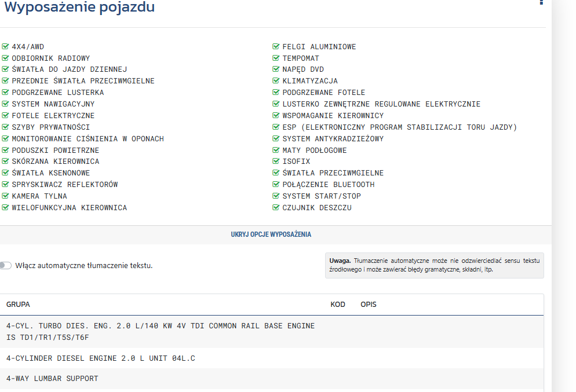Open the vertical dots menu at top right
The width and height of the screenshot is (576, 392).
coord(541,3)
